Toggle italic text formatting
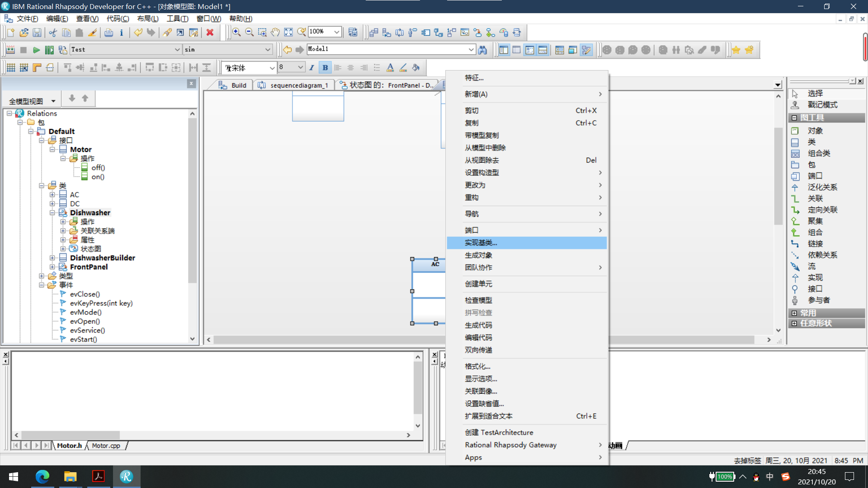The width and height of the screenshot is (868, 488). (311, 67)
